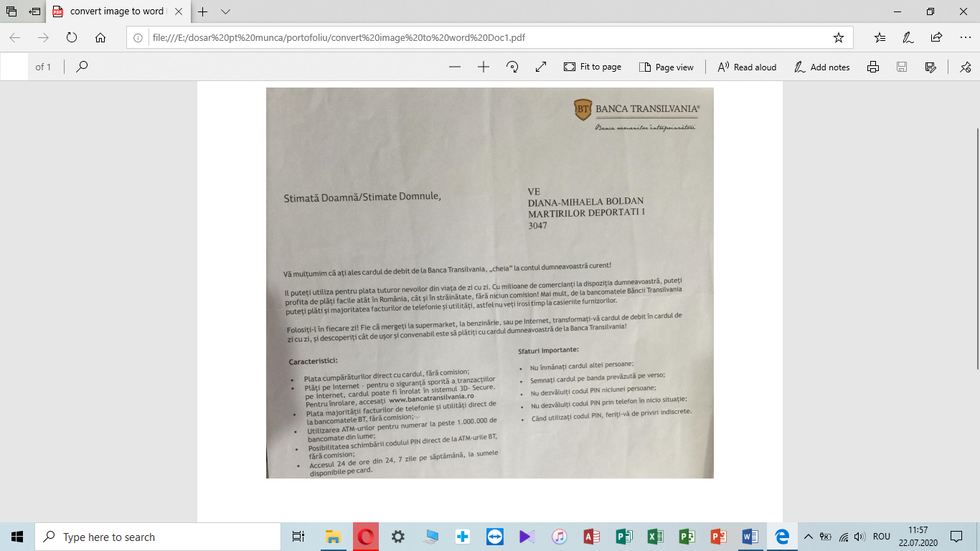Zoom in the PDF with plus icon
The height and width of the screenshot is (551, 980).
[x=483, y=67]
